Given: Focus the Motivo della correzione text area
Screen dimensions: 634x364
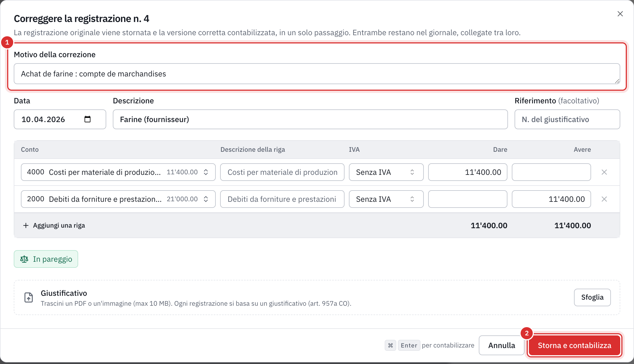Looking at the screenshot, I should tap(317, 74).
